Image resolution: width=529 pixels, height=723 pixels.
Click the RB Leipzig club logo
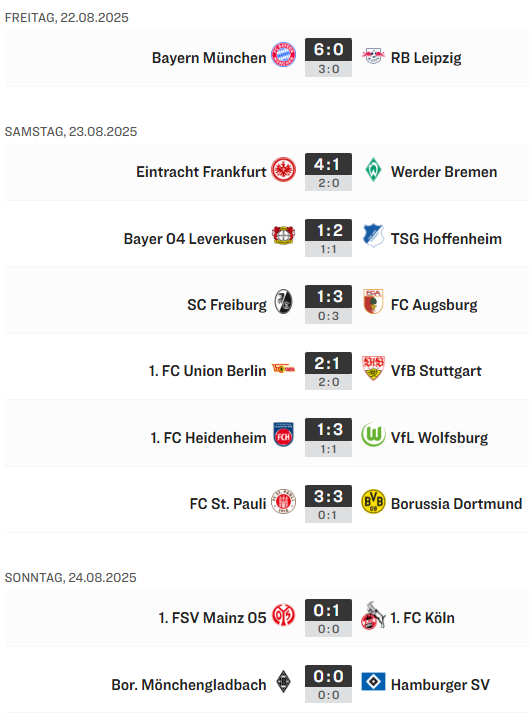[373, 56]
